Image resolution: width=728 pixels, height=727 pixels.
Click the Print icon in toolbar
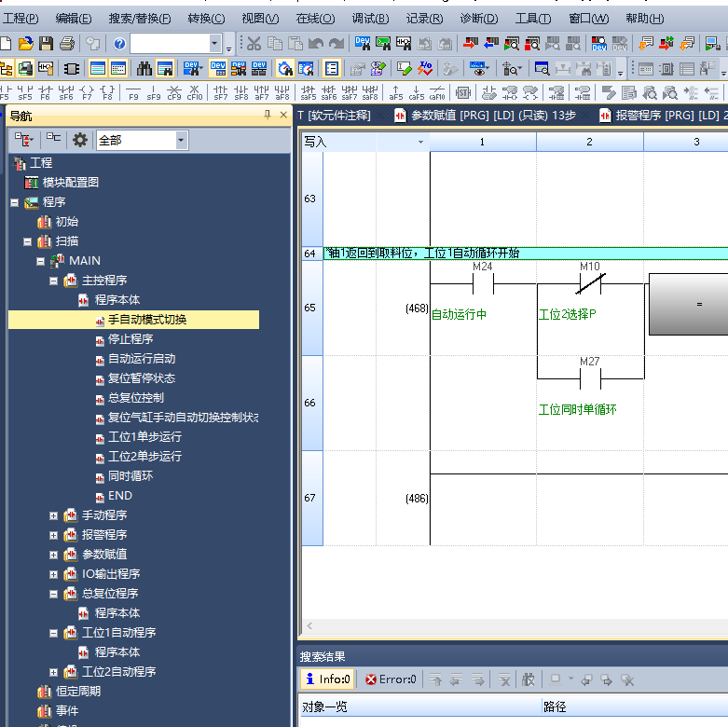point(66,44)
